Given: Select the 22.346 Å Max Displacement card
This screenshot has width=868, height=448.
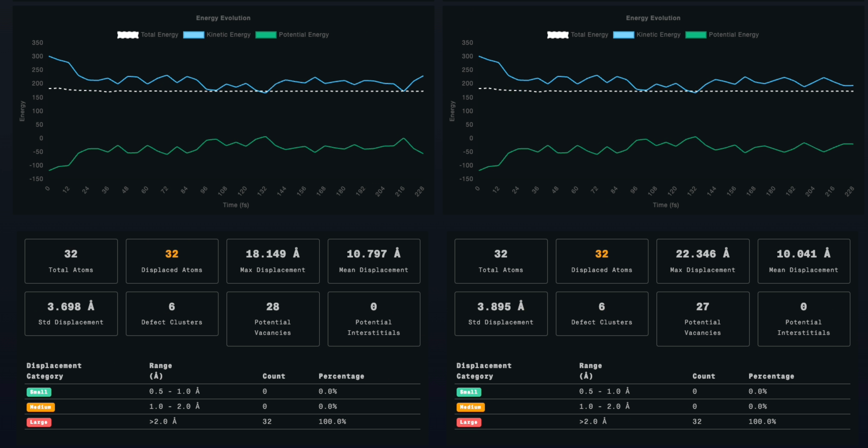Looking at the screenshot, I should tap(703, 261).
